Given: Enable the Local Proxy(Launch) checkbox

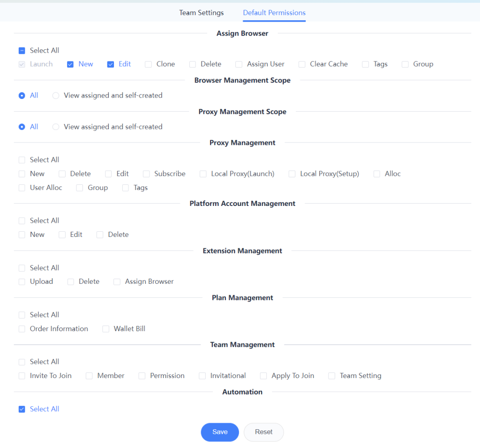Looking at the screenshot, I should (203, 174).
